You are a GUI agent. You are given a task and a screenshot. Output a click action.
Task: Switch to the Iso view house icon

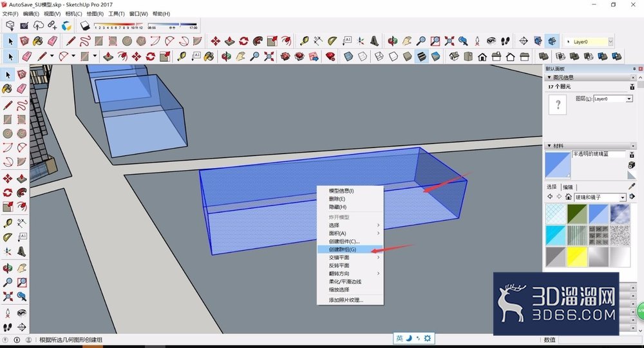454,56
